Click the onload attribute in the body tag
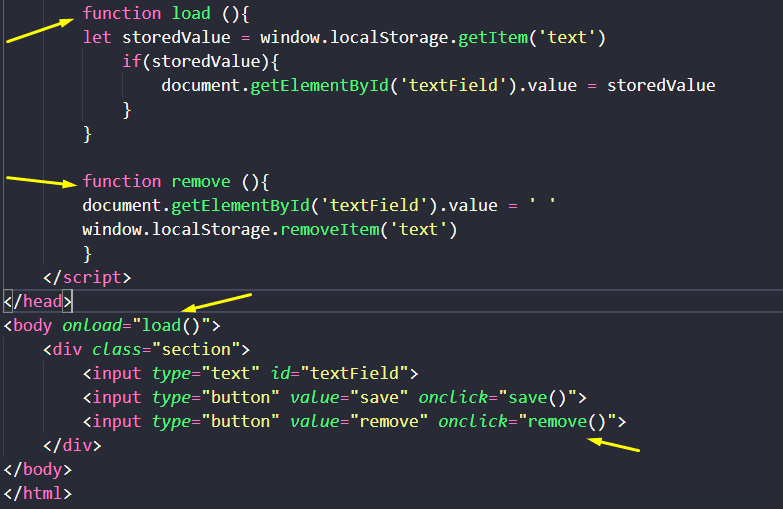 click(94, 325)
